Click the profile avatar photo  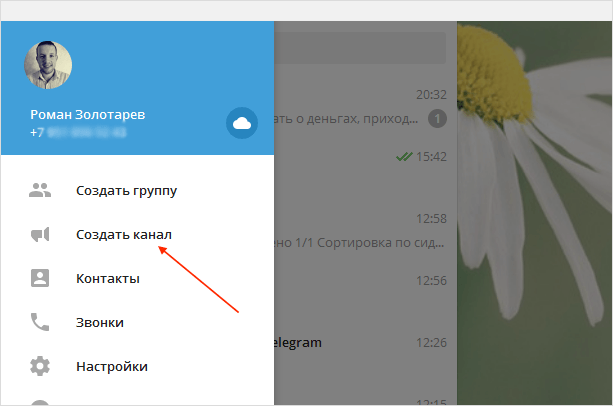pos(48,65)
